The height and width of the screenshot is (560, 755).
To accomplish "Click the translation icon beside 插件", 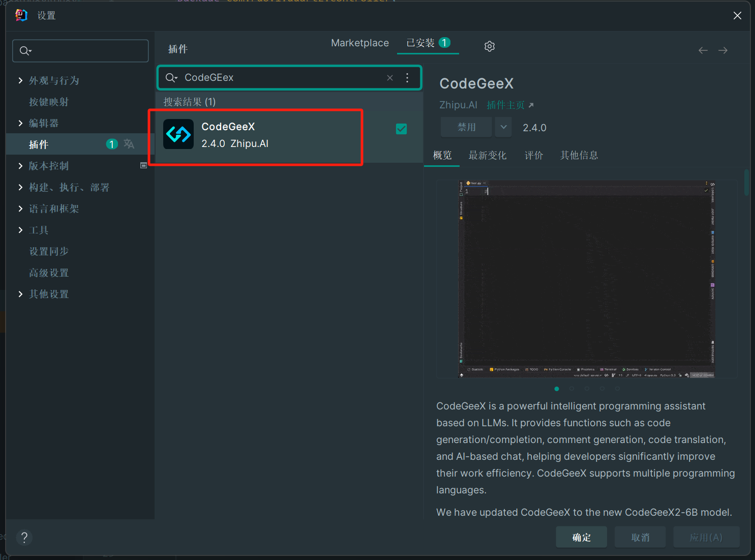I will [129, 144].
